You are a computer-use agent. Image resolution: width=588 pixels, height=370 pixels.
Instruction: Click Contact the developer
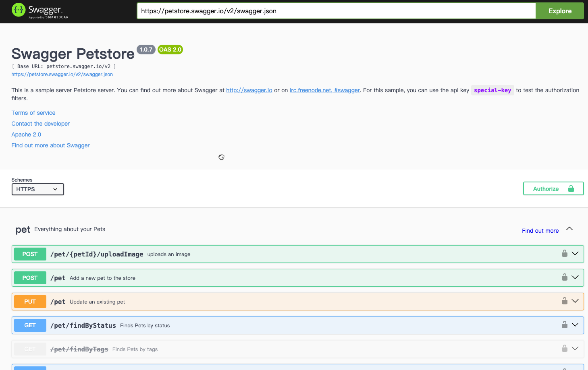pos(40,124)
